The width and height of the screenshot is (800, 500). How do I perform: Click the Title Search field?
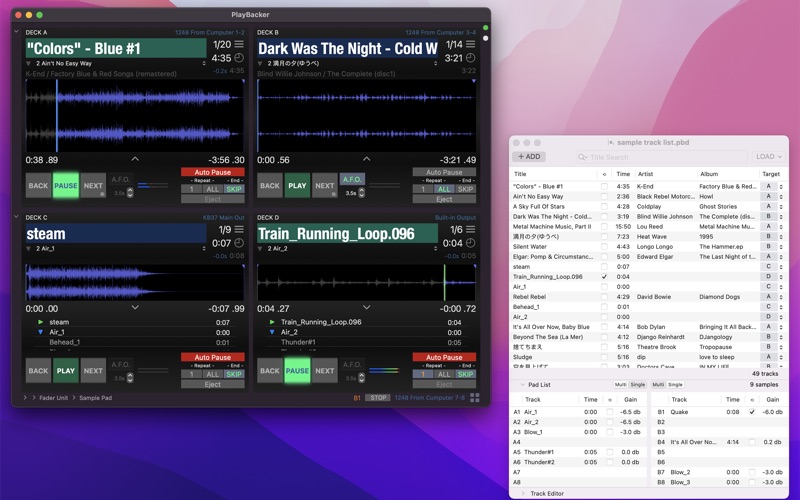[660, 157]
